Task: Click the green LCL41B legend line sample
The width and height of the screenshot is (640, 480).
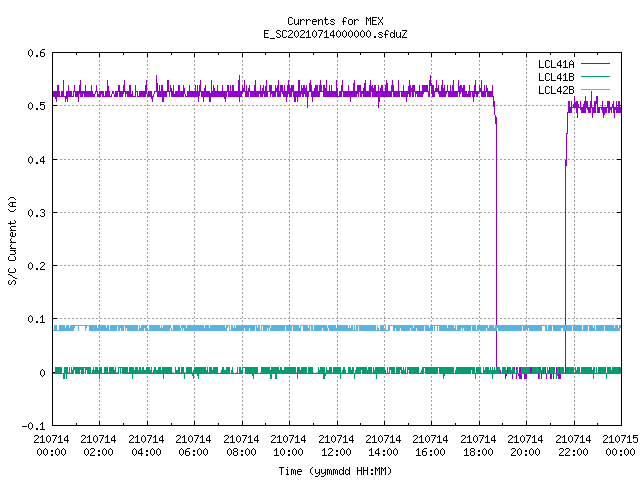Action: (x=595, y=76)
